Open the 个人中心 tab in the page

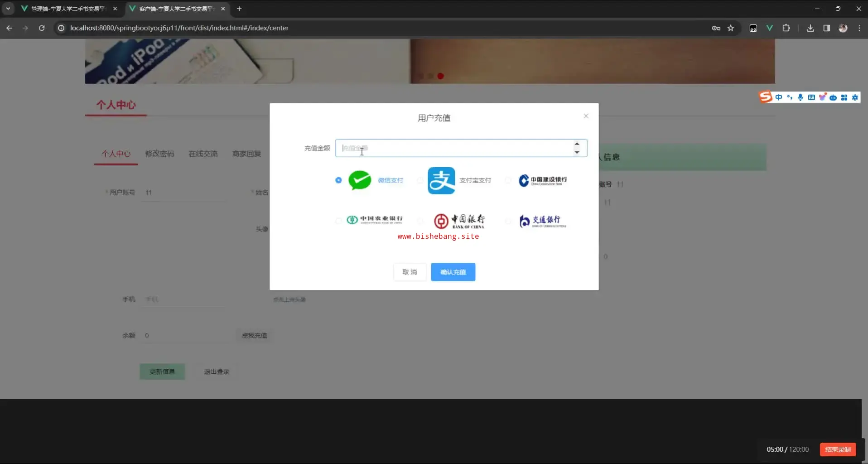click(x=116, y=154)
